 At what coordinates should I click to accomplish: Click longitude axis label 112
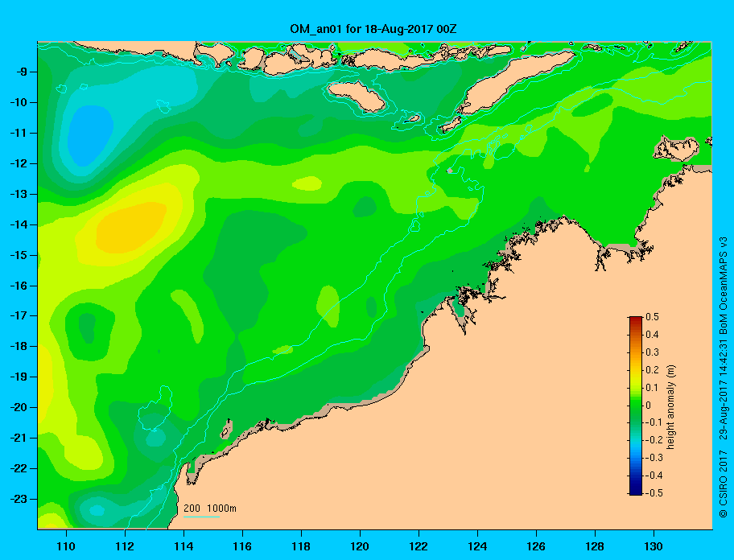click(125, 546)
